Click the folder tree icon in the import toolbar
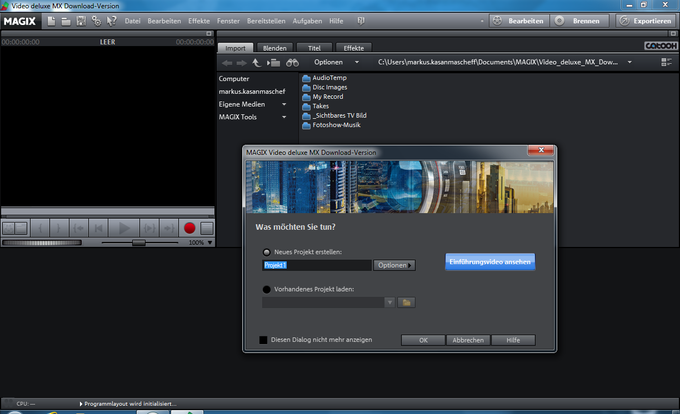The width and height of the screenshot is (680, 414). (273, 63)
